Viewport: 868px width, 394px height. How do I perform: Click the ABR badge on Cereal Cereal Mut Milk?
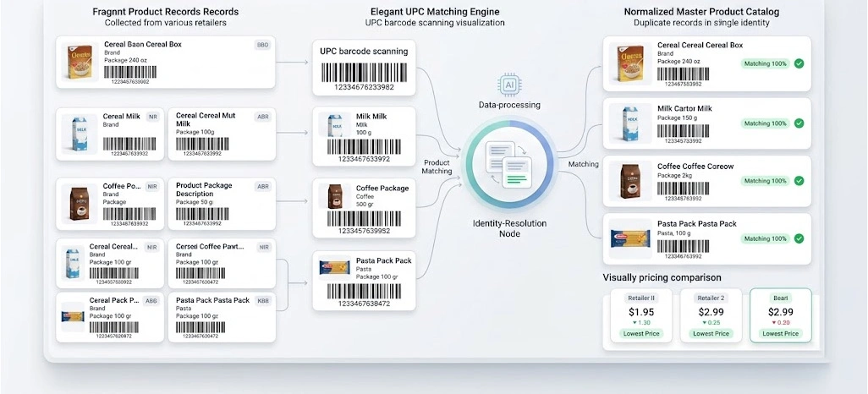tap(262, 117)
